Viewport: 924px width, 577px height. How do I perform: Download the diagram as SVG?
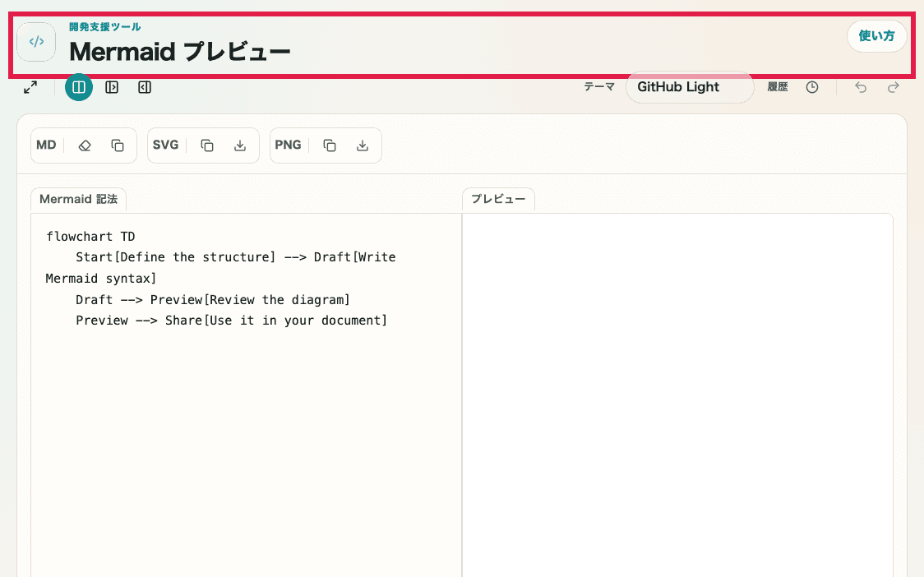coord(239,145)
